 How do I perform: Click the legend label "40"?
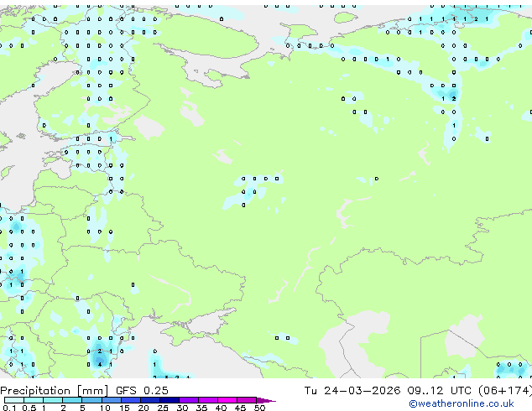221,408
